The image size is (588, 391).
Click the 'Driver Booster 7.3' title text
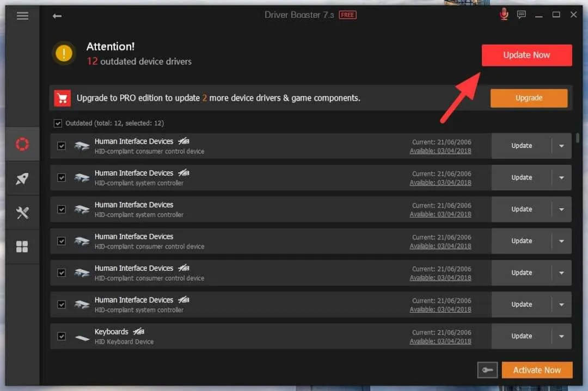pos(299,15)
